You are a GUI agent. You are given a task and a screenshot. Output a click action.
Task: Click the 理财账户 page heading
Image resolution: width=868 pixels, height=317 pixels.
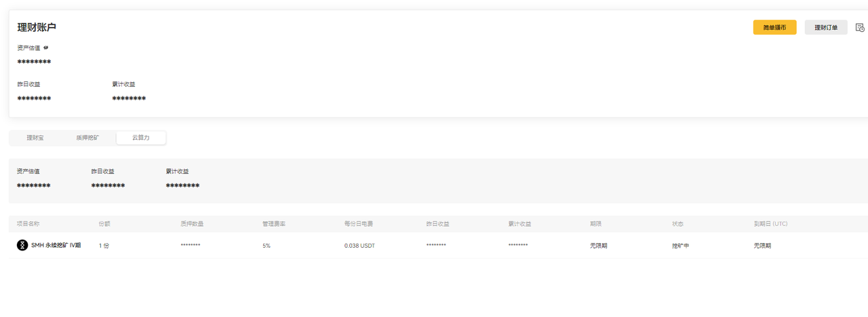pyautogui.click(x=37, y=27)
